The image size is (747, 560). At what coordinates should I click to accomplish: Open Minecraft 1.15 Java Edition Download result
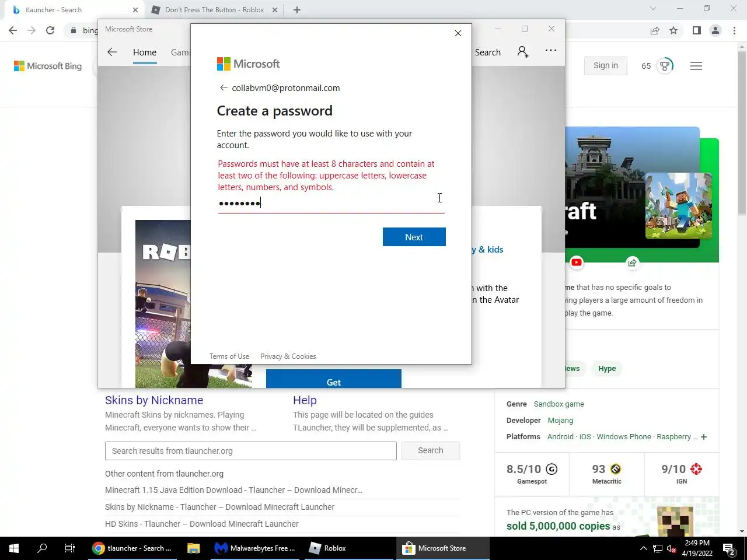tap(233, 490)
